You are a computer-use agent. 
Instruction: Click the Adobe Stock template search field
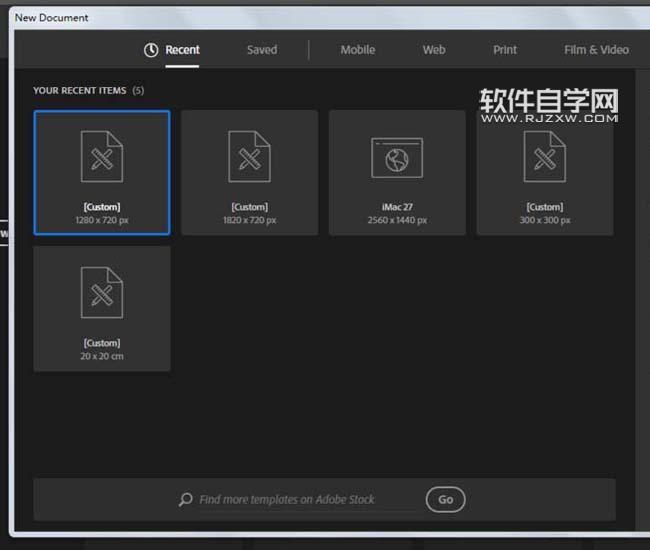click(307, 499)
